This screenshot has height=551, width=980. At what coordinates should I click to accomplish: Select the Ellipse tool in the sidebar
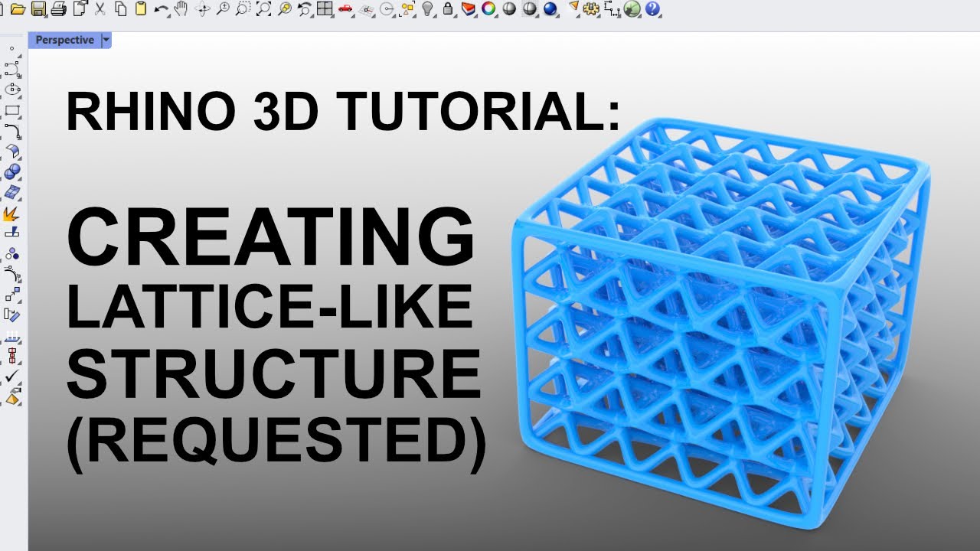click(12, 90)
